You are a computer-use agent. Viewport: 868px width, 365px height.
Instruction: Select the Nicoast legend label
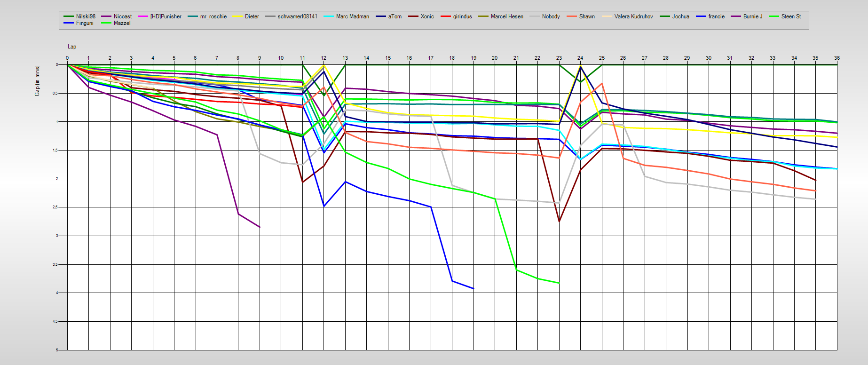pyautogui.click(x=122, y=16)
